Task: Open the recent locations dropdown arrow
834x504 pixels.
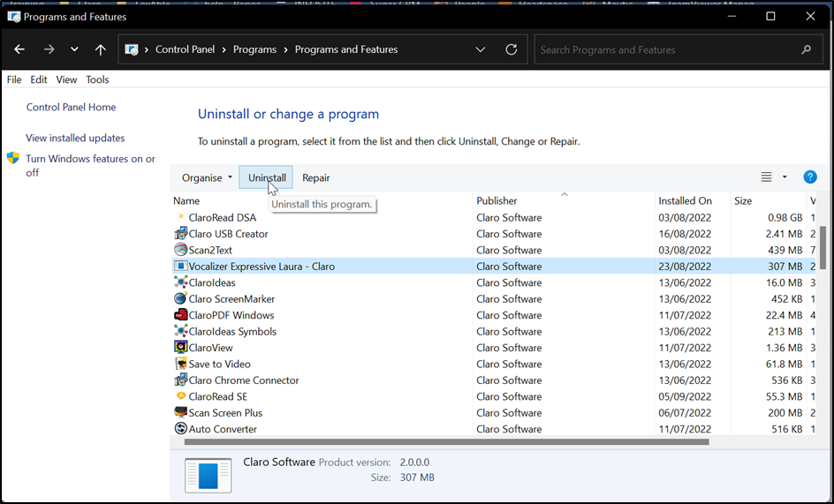Action: point(74,49)
